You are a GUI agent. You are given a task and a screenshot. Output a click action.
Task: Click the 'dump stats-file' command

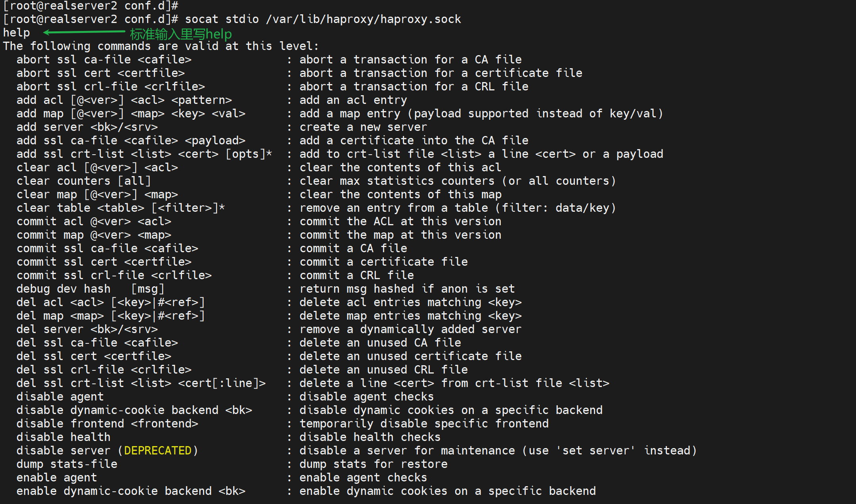(x=67, y=464)
